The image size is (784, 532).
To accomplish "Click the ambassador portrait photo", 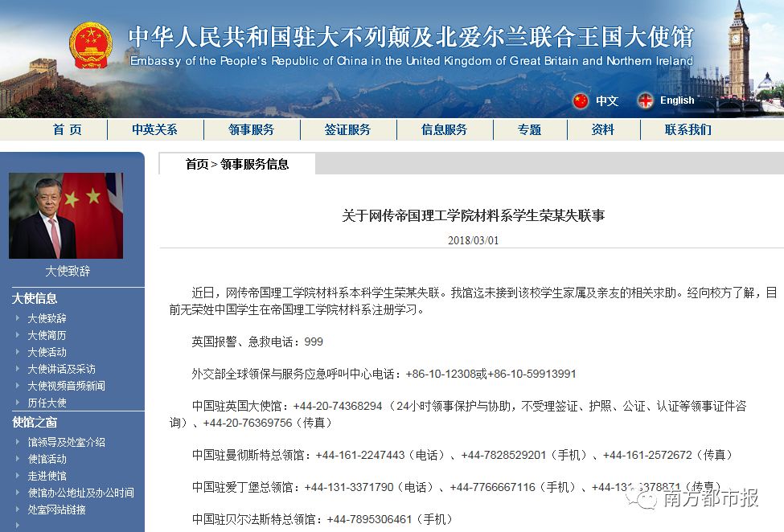I will click(x=66, y=215).
